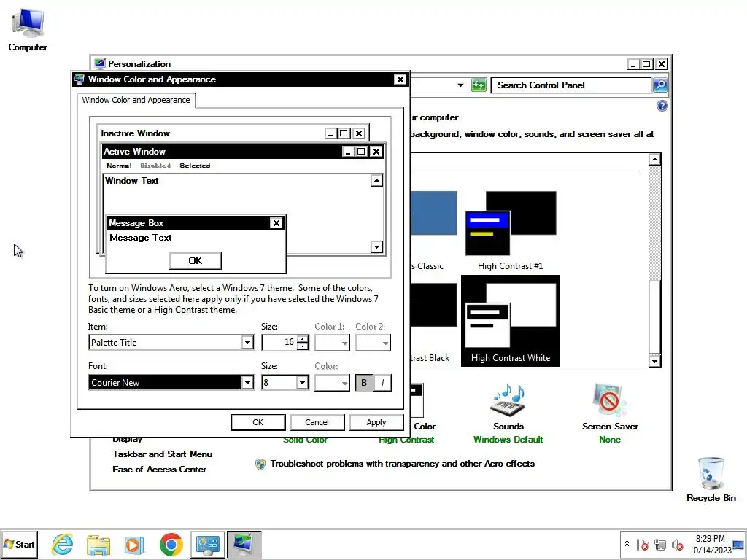The image size is (747, 560).
Task: Click Selected in the preview menu
Action: [195, 166]
